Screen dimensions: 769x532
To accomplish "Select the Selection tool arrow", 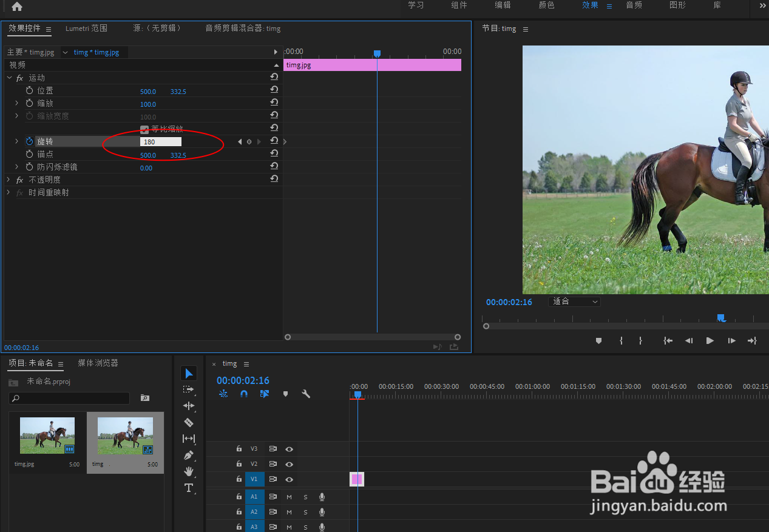I will 189,373.
